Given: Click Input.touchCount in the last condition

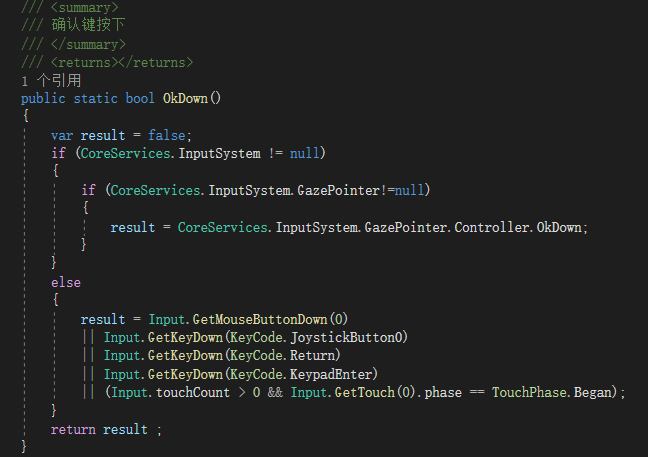Looking at the screenshot, I should tap(171, 393).
